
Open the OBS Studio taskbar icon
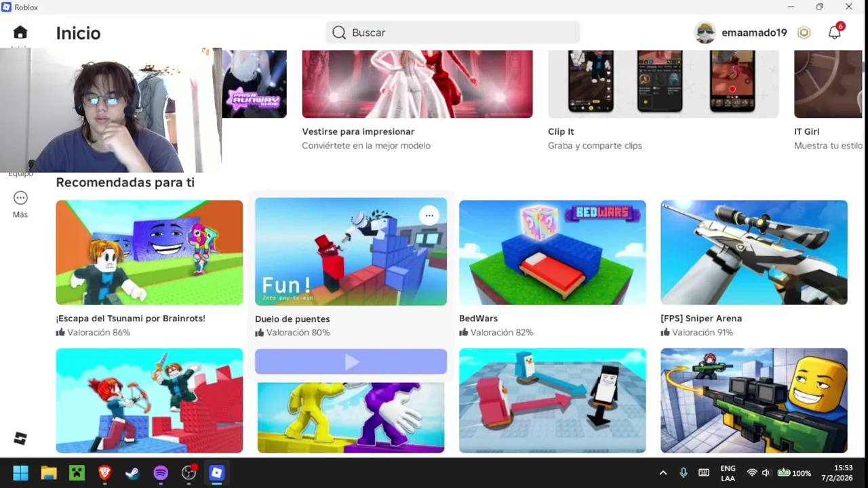click(x=189, y=473)
